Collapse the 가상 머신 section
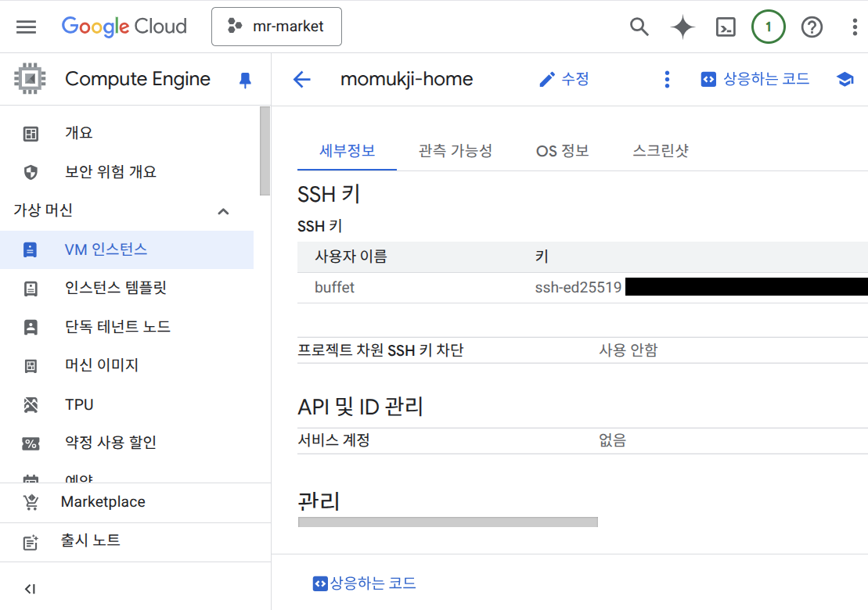The image size is (868, 610). (223, 211)
